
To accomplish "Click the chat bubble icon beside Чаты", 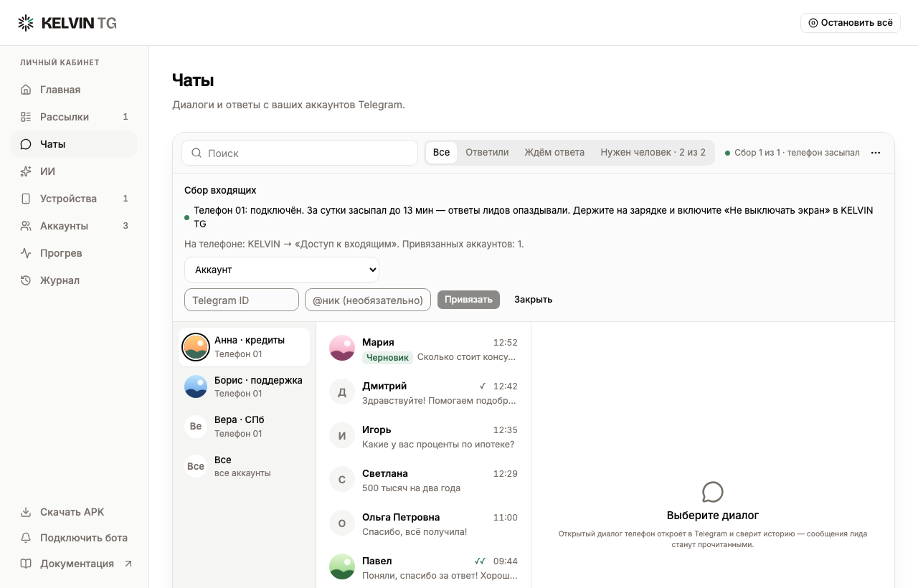I will click(26, 144).
